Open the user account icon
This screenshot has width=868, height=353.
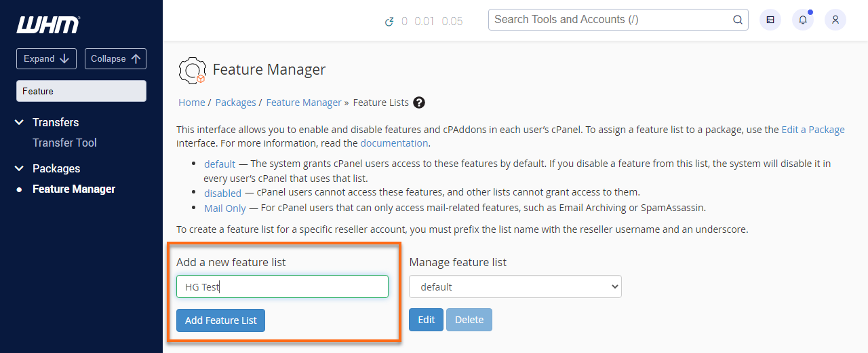[x=835, y=20]
